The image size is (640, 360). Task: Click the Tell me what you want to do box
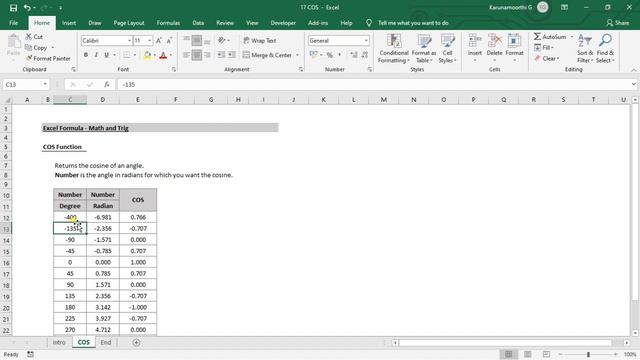[413, 23]
